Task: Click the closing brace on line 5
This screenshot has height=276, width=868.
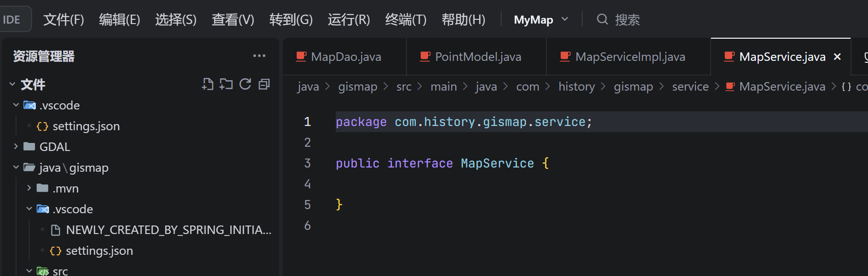Action: pyautogui.click(x=339, y=204)
